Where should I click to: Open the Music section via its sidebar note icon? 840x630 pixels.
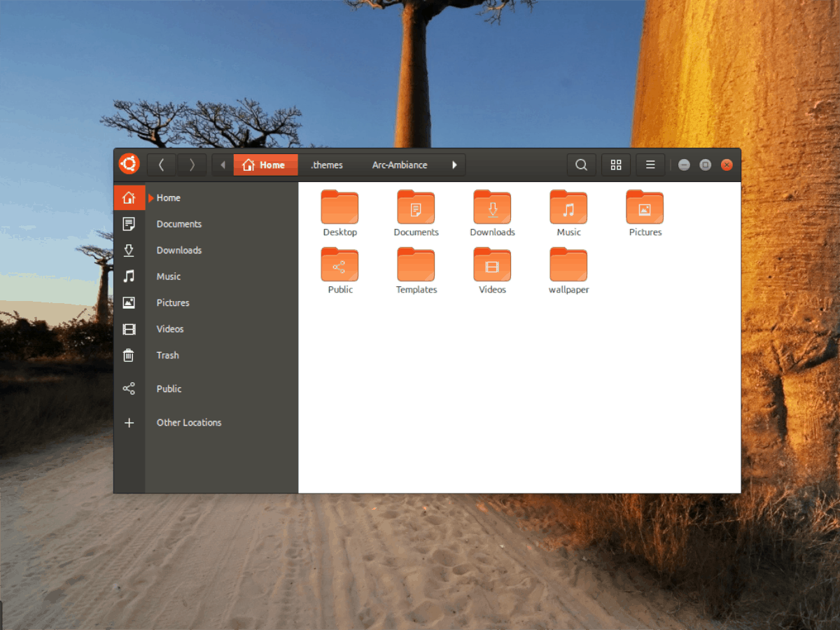coord(129,276)
